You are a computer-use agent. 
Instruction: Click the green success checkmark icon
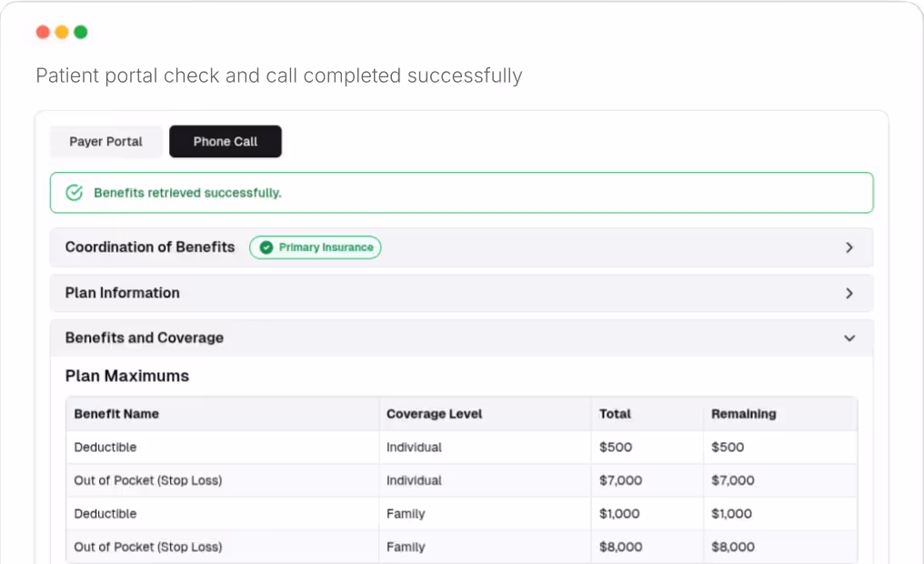pyautogui.click(x=74, y=192)
